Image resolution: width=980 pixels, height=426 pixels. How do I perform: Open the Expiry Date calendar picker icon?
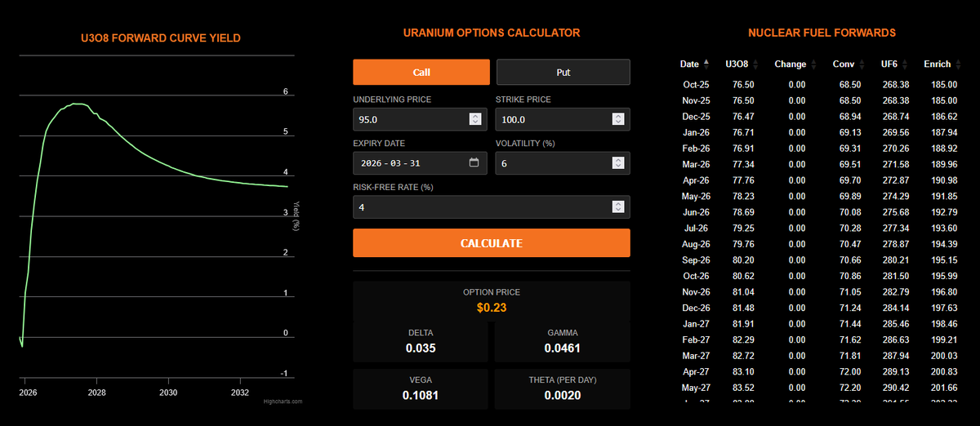click(x=474, y=162)
